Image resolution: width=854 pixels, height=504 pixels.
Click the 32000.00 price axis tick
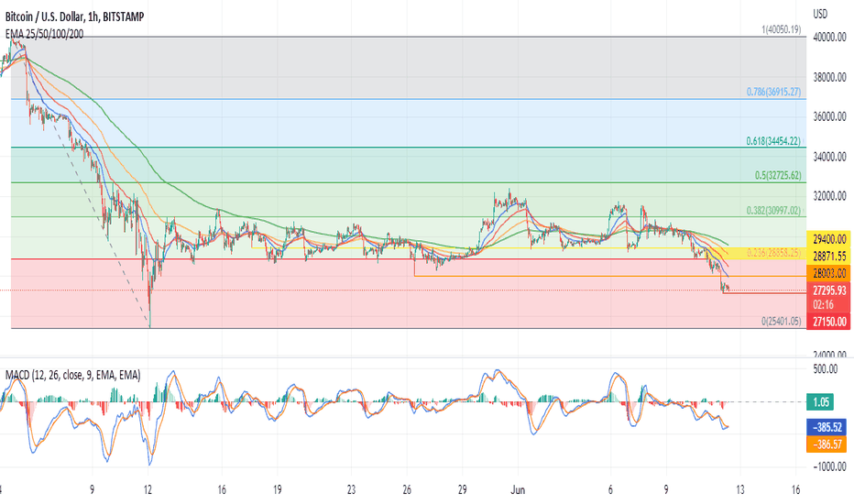point(829,196)
